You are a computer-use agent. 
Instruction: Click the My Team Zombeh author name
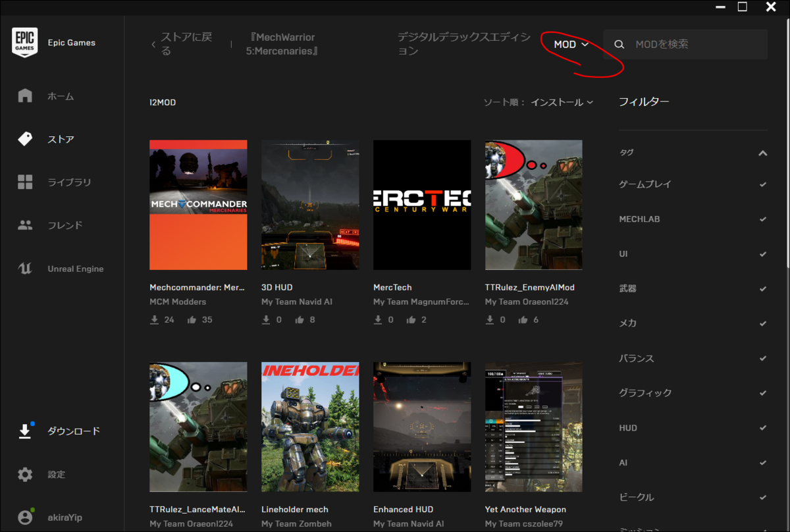click(296, 524)
